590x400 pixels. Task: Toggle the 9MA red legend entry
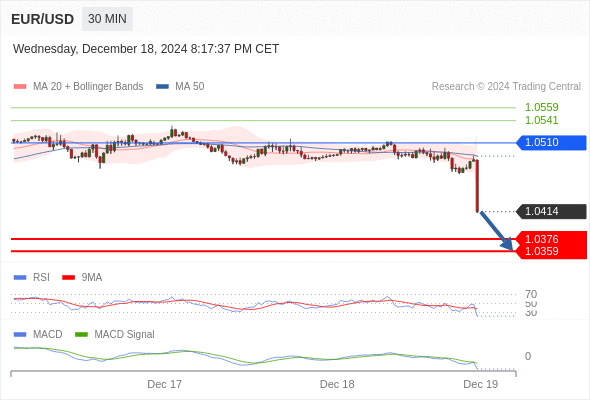pos(82,277)
